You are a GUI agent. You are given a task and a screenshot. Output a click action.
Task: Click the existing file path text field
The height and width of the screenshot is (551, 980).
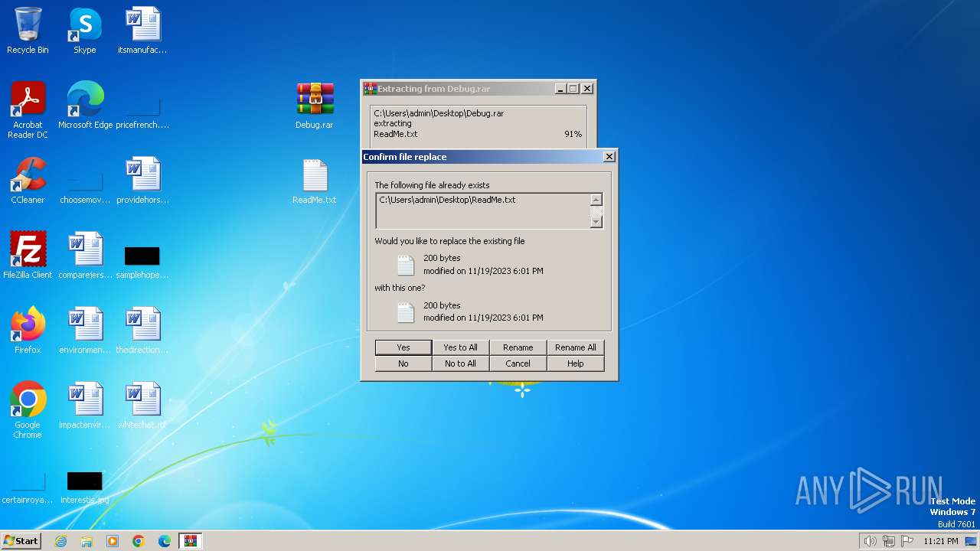(483, 210)
